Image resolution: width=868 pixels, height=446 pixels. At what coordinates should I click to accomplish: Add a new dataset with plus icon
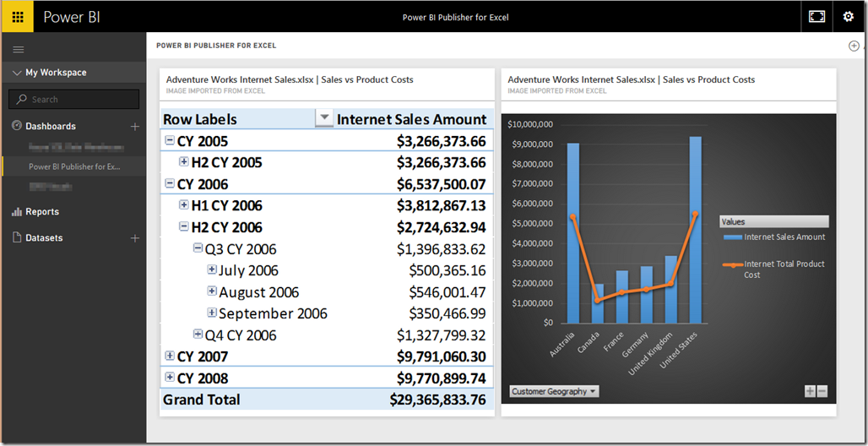point(134,238)
